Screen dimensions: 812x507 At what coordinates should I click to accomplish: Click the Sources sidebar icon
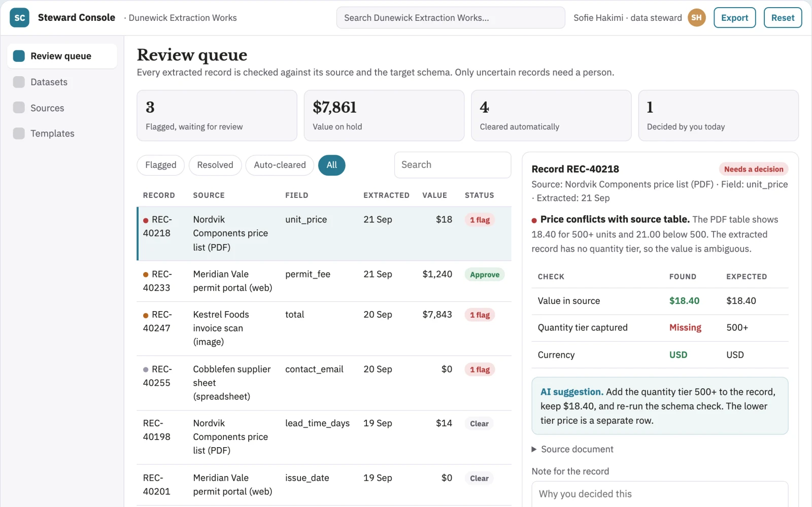[19, 108]
